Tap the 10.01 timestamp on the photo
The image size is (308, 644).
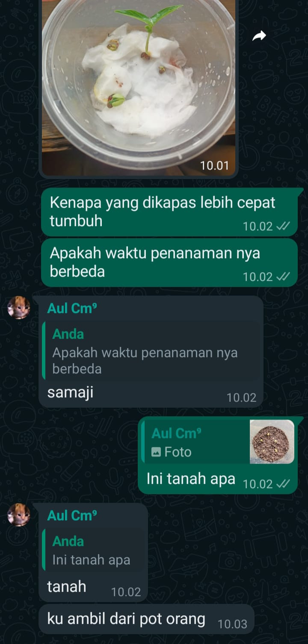pos(215,166)
